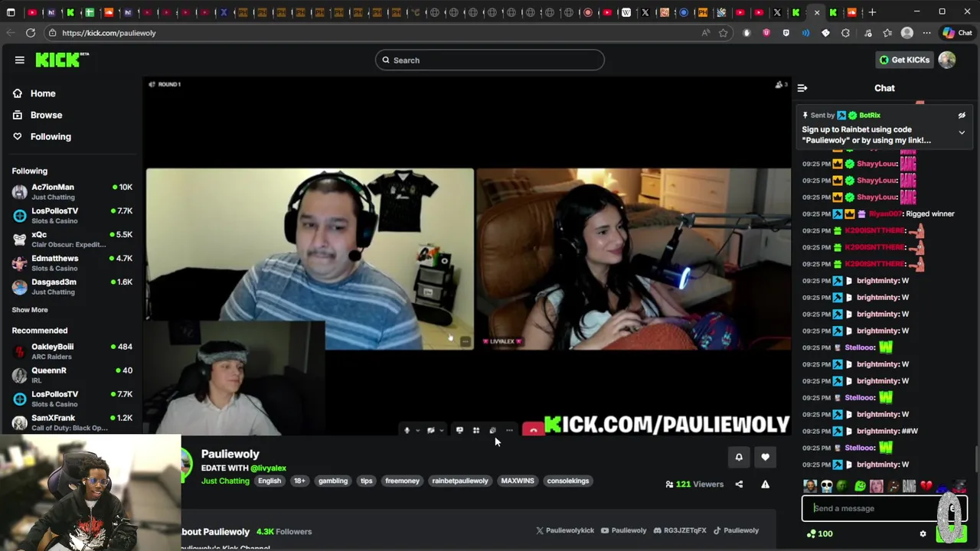Share the stream with the share icon
Image resolution: width=980 pixels, height=551 pixels.
pos(739,484)
